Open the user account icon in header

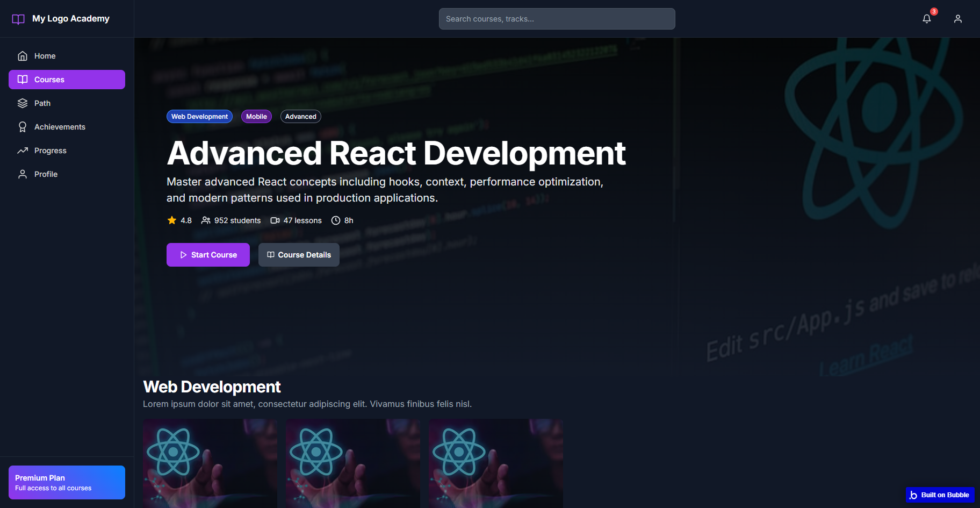(958, 19)
